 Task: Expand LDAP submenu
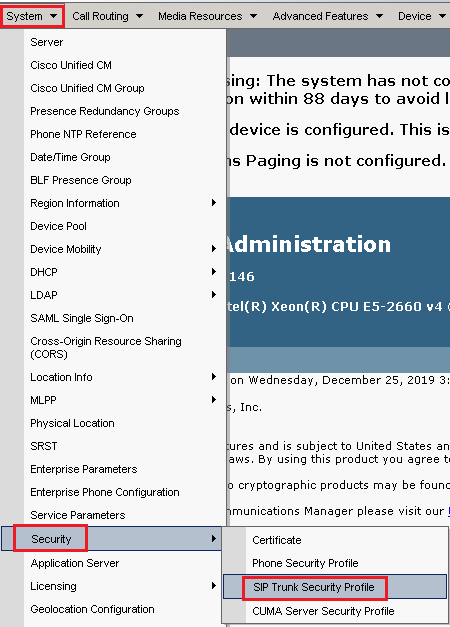123,295
